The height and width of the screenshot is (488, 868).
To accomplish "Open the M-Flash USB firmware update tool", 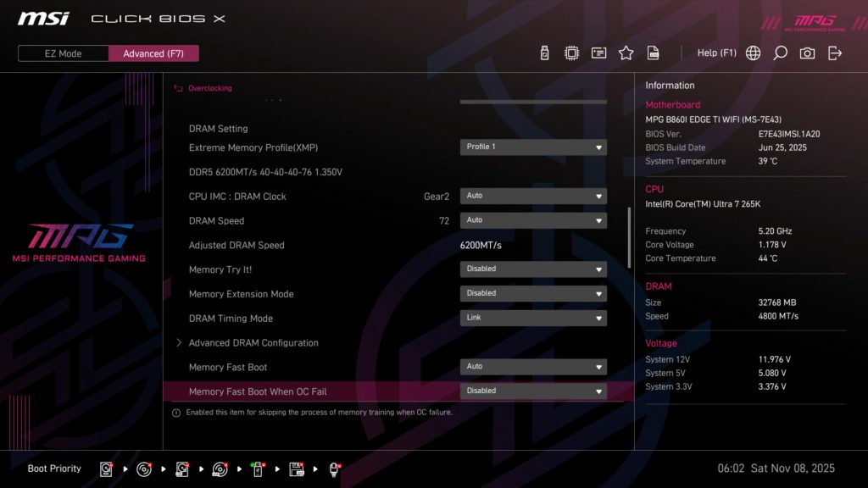I will (x=545, y=52).
